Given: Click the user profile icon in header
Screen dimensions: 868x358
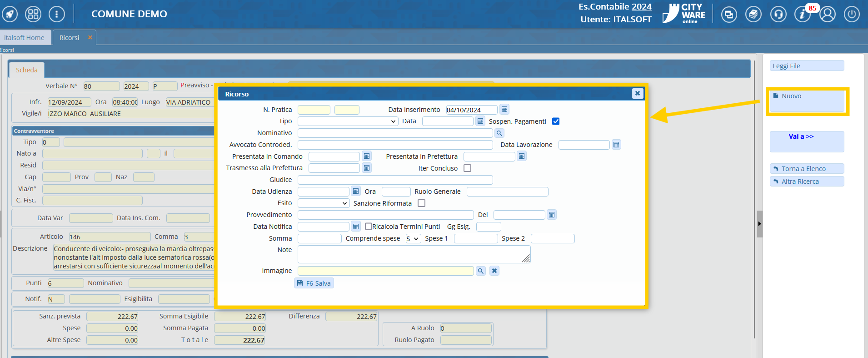Looking at the screenshot, I should (x=828, y=15).
